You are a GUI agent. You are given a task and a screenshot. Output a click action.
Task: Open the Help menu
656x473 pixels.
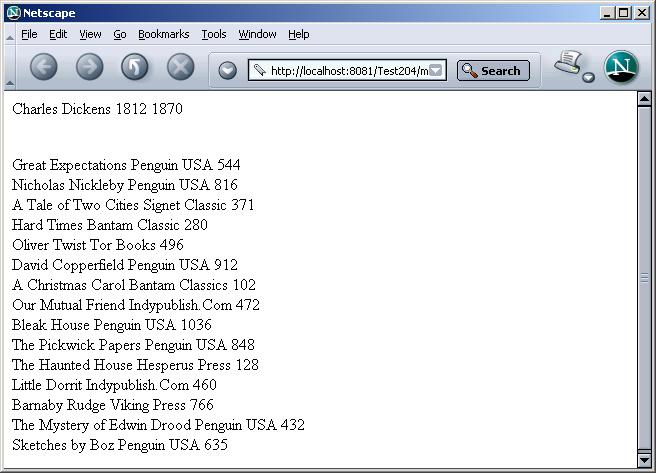299,34
